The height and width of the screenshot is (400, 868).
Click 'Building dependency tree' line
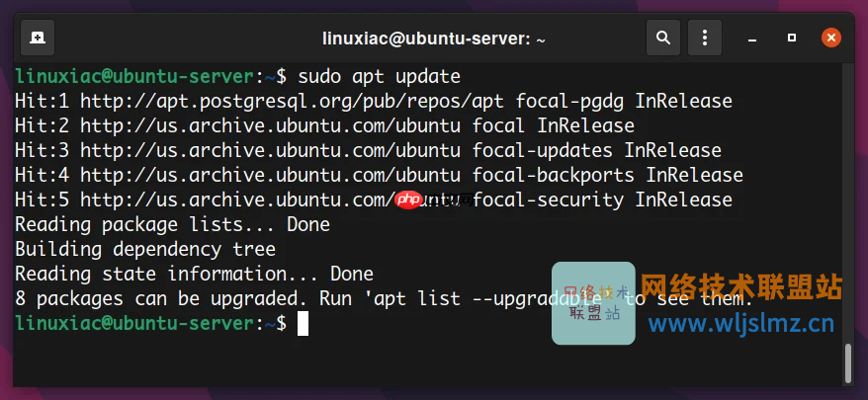click(145, 249)
